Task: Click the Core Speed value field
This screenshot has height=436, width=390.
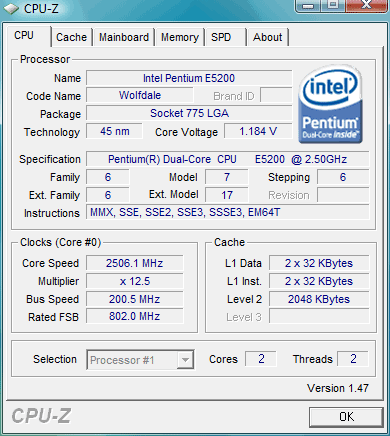Action: tap(135, 263)
